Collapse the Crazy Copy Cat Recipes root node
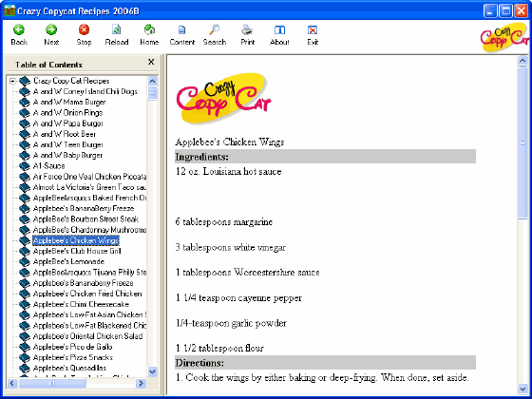This screenshot has width=532, height=399. pyautogui.click(x=12, y=81)
